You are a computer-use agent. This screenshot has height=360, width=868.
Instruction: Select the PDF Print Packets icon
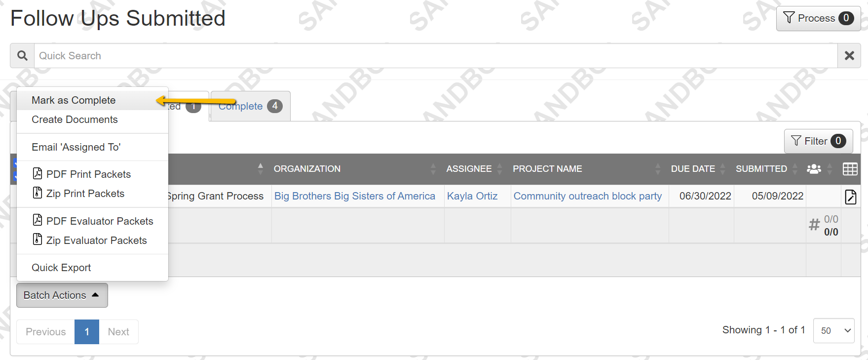[38, 173]
